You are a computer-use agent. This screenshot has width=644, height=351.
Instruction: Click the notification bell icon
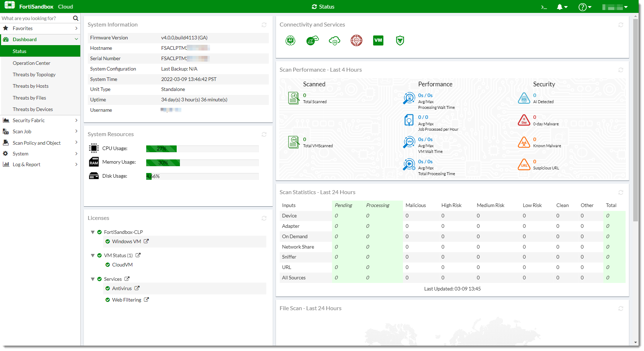tap(560, 6)
